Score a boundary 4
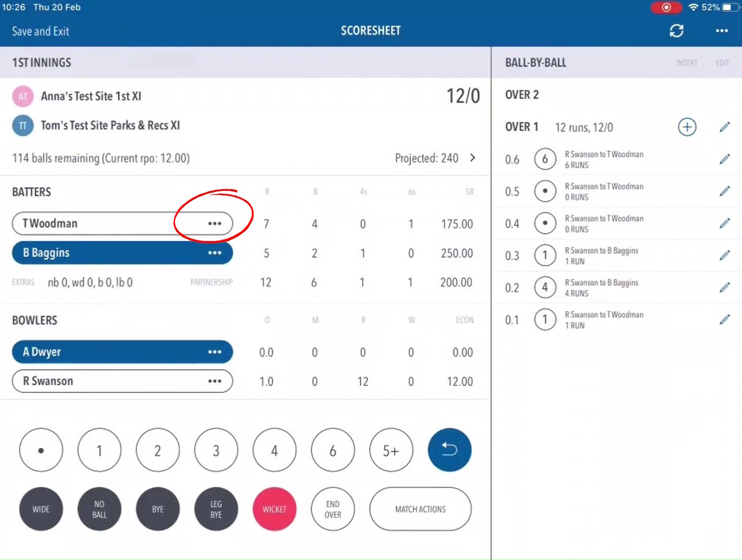Screen dimensions: 742x560 pos(274,450)
